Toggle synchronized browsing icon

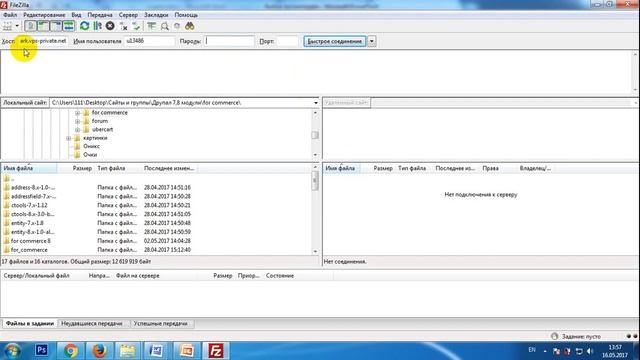click(177, 26)
